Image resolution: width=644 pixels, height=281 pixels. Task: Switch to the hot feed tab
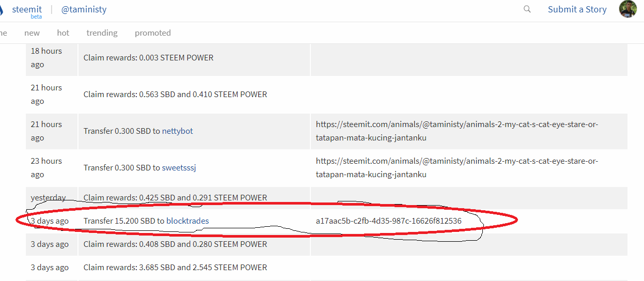coord(63,33)
